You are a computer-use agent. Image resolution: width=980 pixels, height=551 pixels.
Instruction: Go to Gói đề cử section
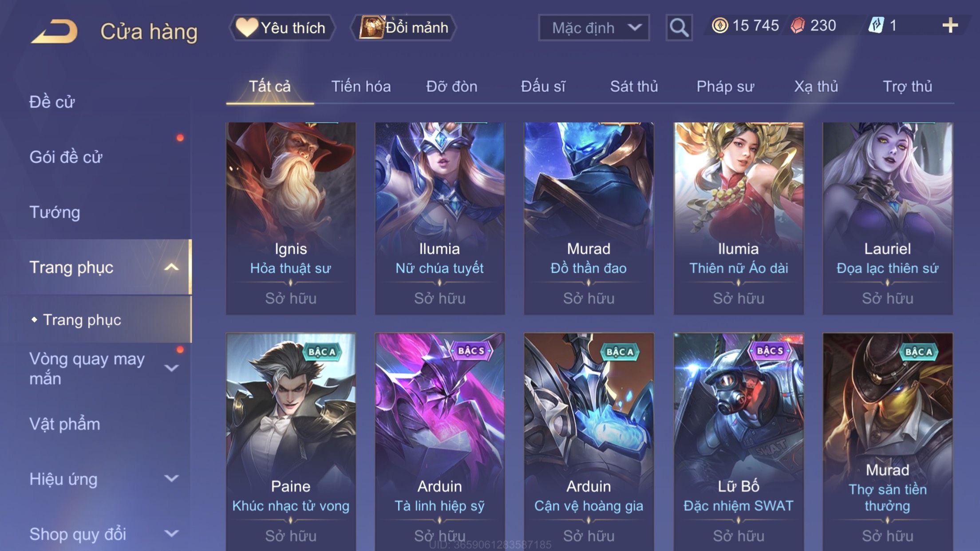66,157
